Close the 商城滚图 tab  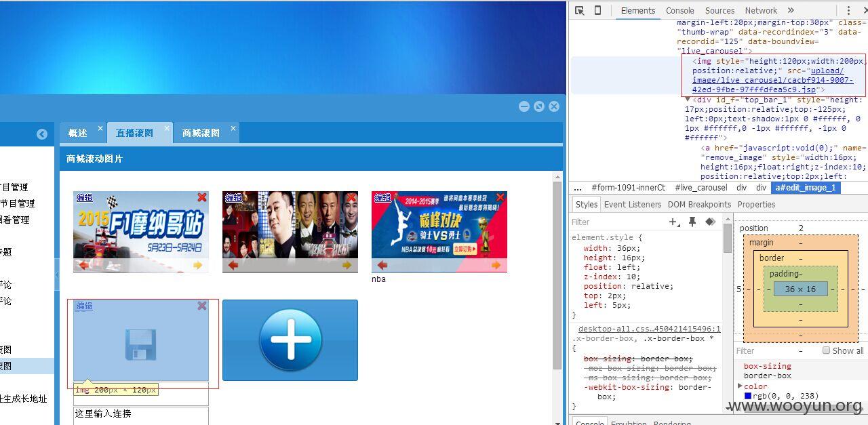tap(233, 127)
